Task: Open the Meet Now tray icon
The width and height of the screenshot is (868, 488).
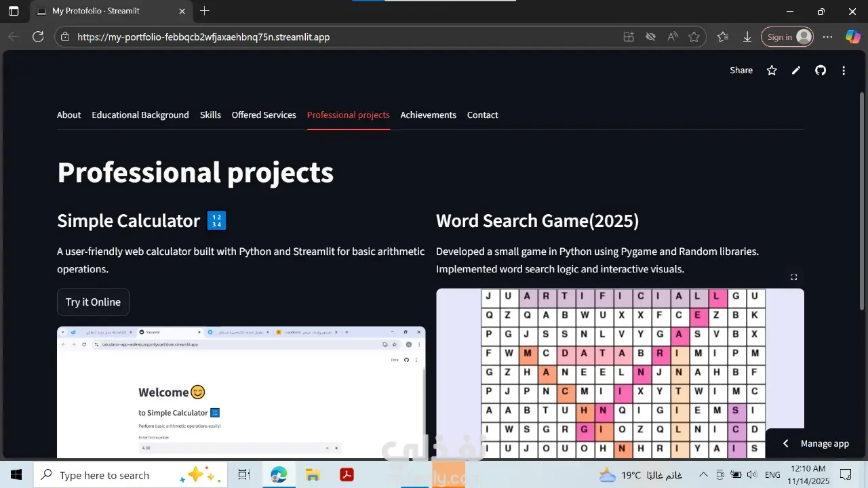Action: click(x=720, y=474)
